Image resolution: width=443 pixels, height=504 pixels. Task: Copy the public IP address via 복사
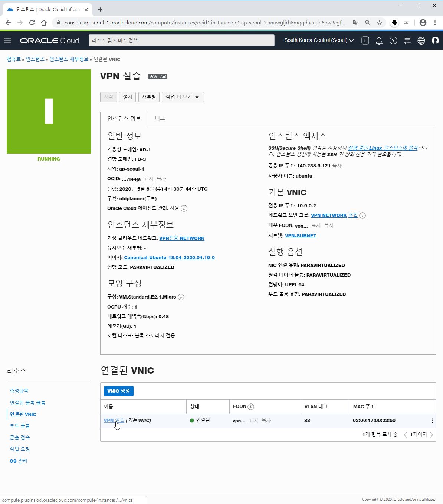click(337, 166)
